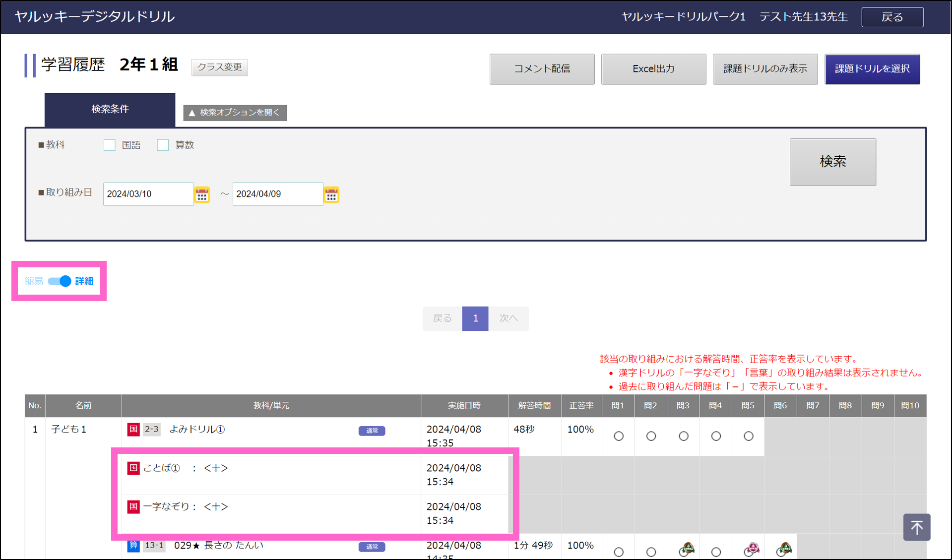952x560 pixels.
Task: Click the red 国 icon beside よみドリル①
Action: (x=133, y=430)
